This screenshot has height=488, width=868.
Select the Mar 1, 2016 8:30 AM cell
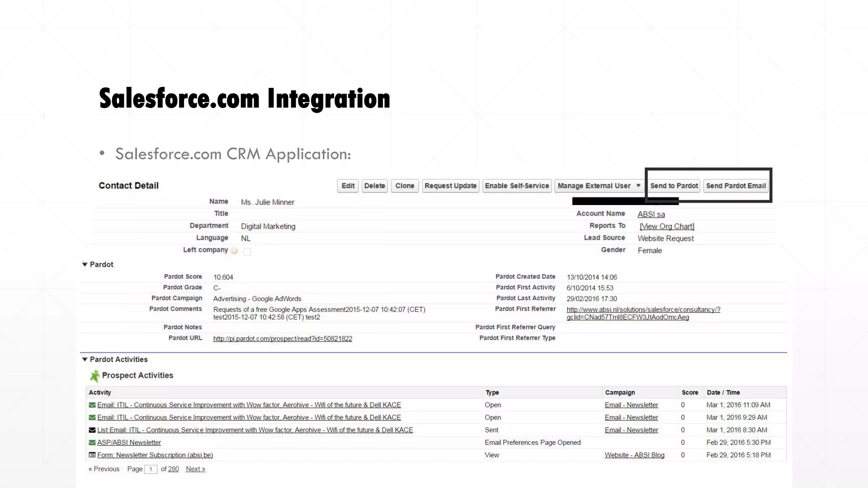pyautogui.click(x=737, y=430)
